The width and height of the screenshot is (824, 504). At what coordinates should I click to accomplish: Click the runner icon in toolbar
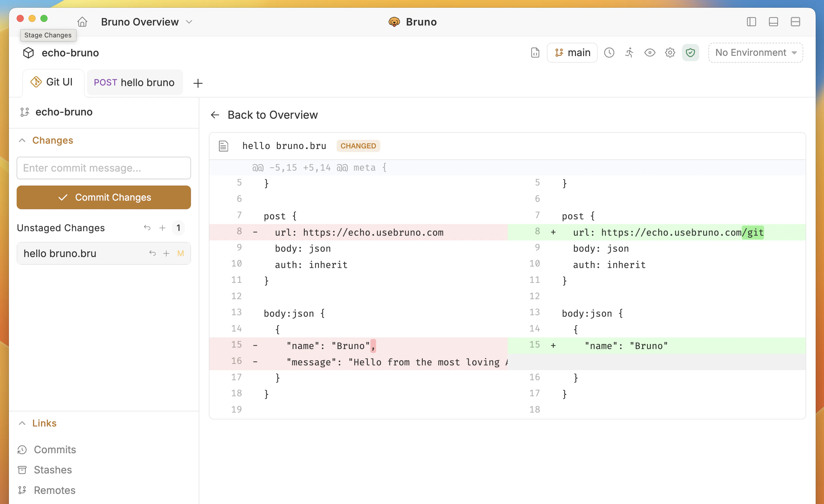pos(629,53)
